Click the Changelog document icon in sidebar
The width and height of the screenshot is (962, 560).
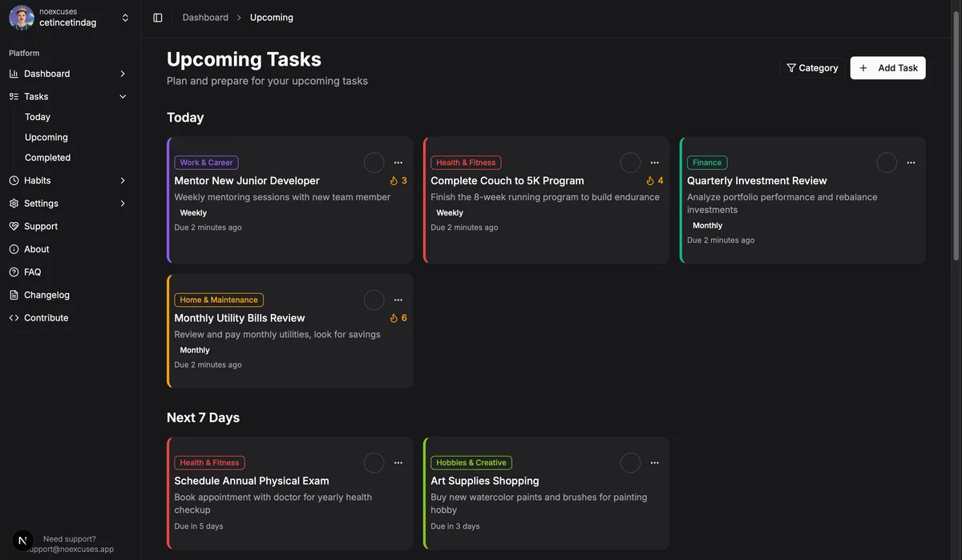pos(14,295)
